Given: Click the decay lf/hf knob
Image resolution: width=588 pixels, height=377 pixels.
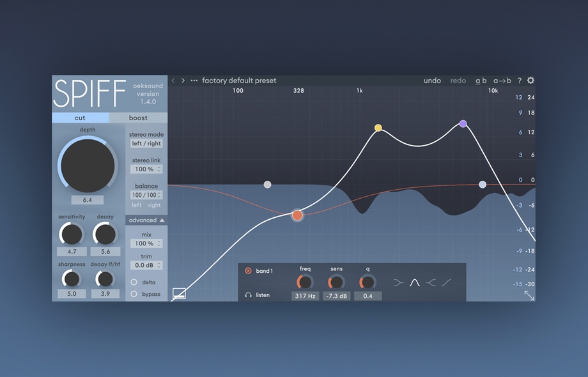Looking at the screenshot, I should click(105, 279).
